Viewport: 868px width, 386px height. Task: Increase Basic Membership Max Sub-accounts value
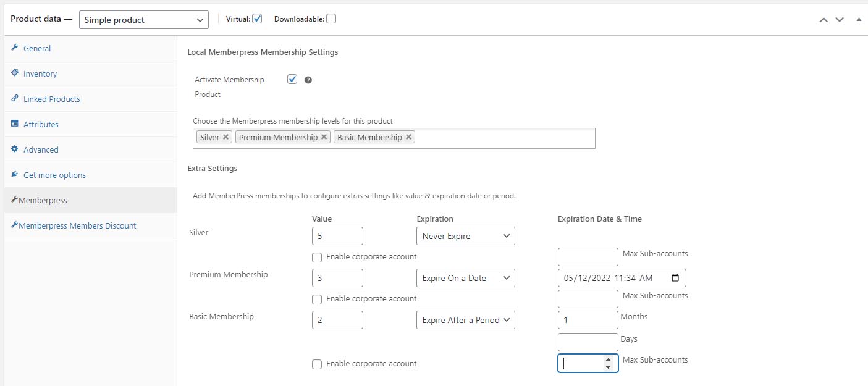[x=608, y=359]
